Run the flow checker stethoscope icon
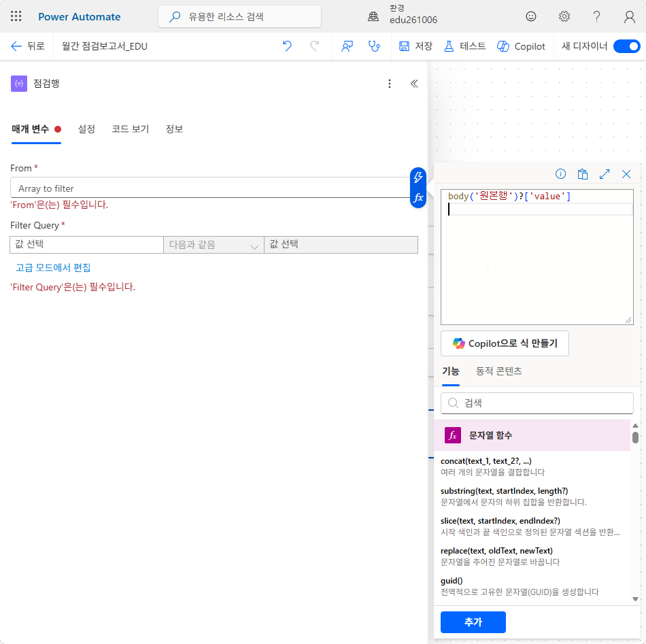The width and height of the screenshot is (646, 644). (374, 46)
